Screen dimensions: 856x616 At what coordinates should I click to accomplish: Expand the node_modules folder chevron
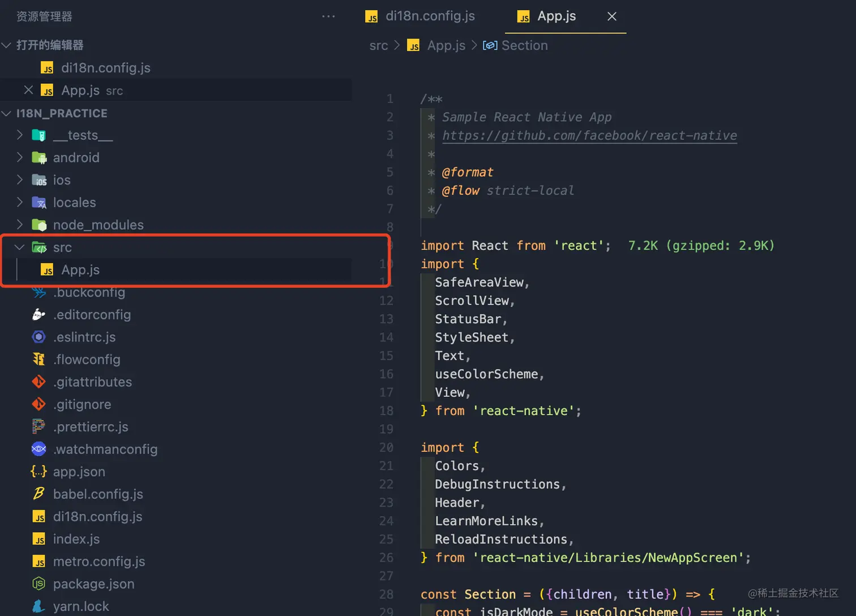click(20, 225)
